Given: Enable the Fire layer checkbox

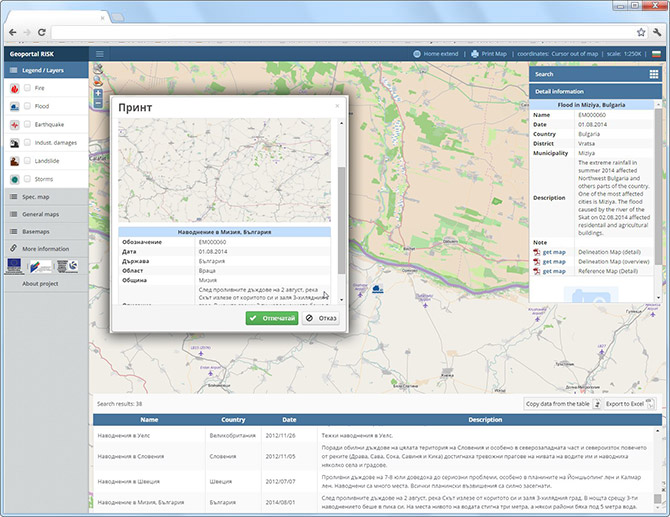Looking at the screenshot, I should 27,88.
